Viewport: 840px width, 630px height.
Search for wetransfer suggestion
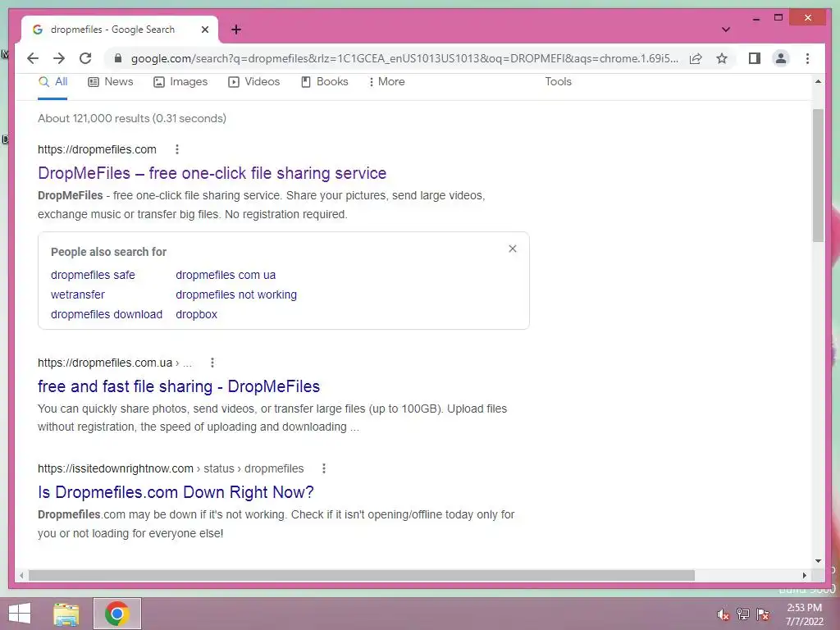pos(78,294)
